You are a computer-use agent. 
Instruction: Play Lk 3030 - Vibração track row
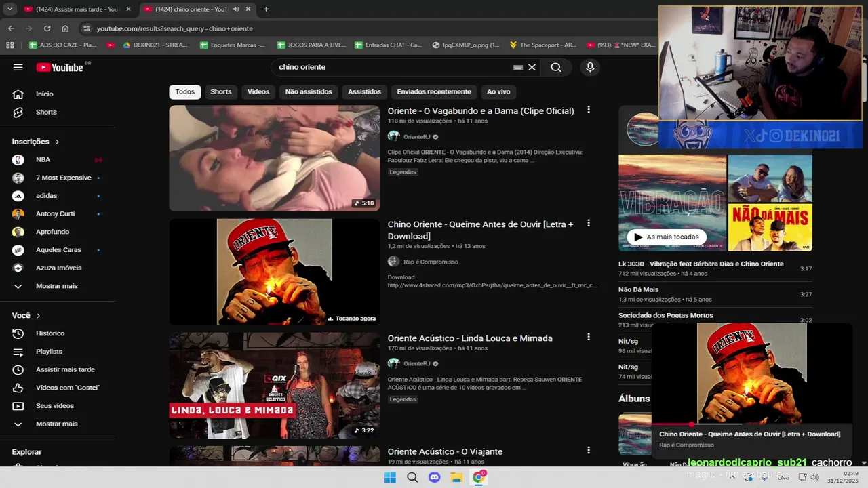coord(715,268)
